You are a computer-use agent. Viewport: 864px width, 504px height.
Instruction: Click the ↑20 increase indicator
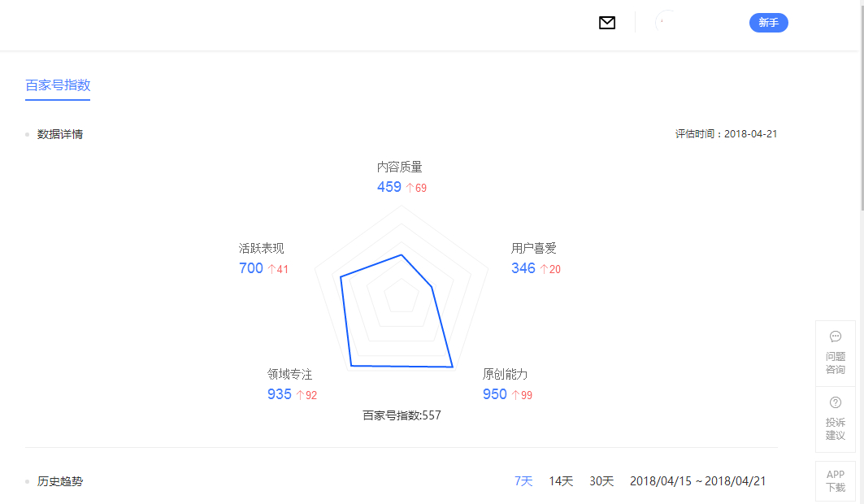click(x=550, y=269)
